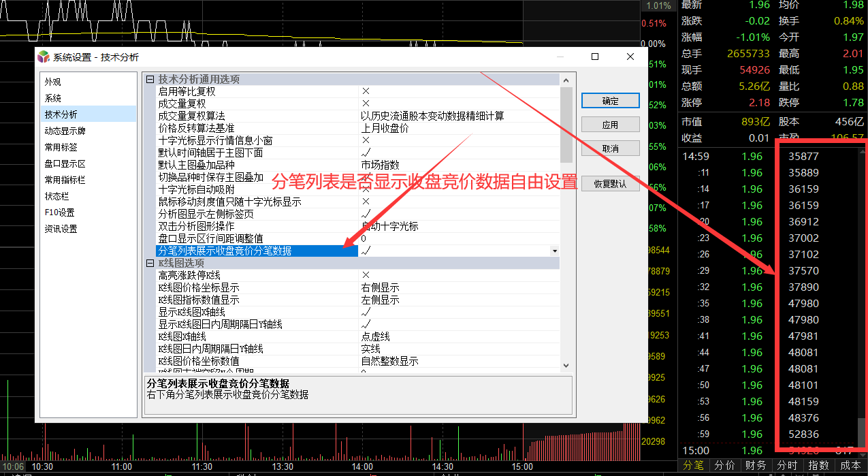The height and width of the screenshot is (476, 868).
Task: Select 技术分析 in settings category list
Action: pyautogui.click(x=88, y=114)
